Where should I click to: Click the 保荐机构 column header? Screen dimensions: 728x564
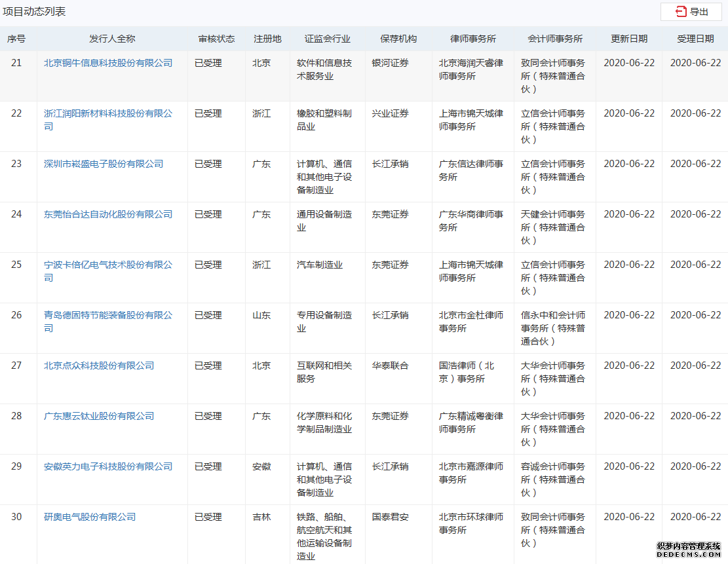[398, 39]
